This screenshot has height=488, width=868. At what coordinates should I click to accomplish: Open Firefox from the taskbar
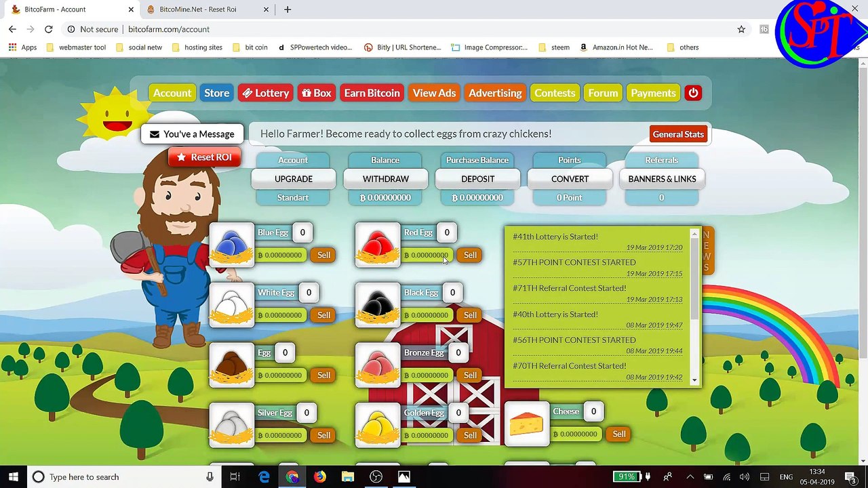pos(320,476)
